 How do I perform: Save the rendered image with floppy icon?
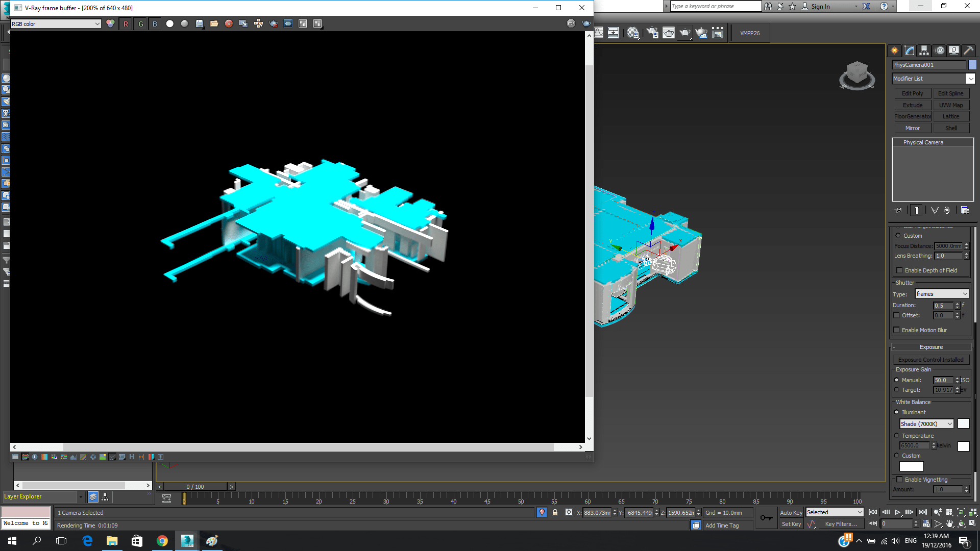(200, 23)
